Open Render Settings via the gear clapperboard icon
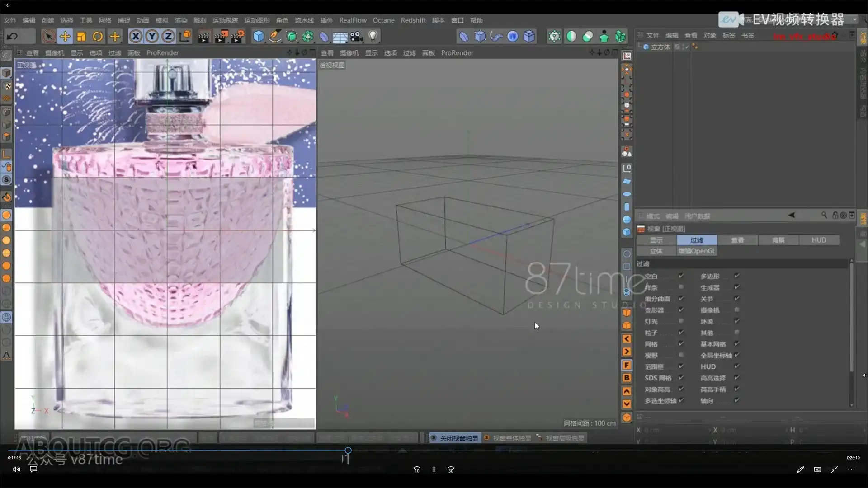The width and height of the screenshot is (868, 488). coord(238,36)
